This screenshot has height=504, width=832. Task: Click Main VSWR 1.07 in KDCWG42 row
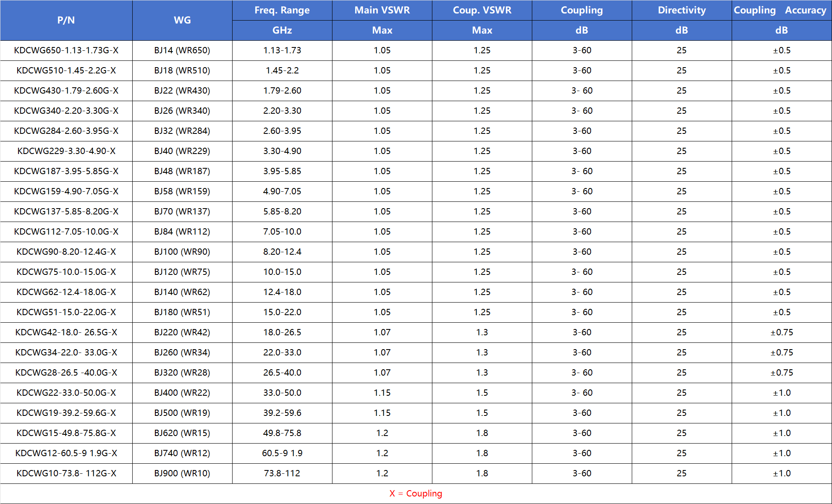(382, 332)
